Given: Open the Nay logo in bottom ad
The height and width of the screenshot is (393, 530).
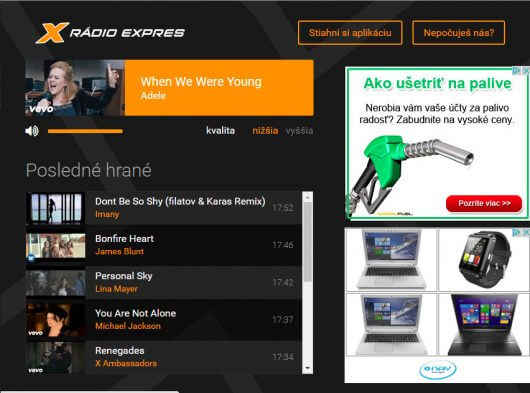Looking at the screenshot, I should pyautogui.click(x=438, y=369).
